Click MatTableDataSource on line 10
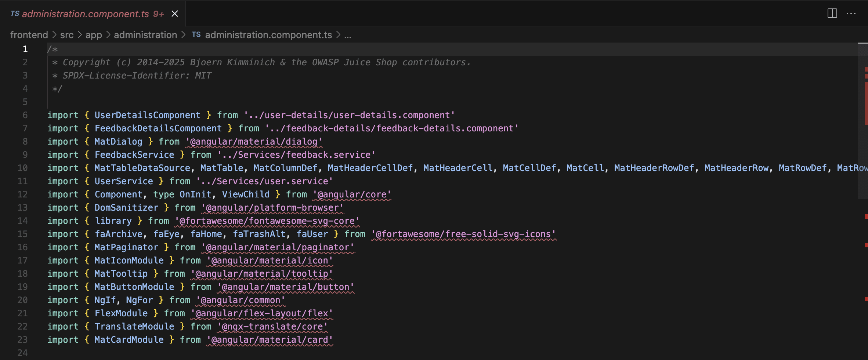This screenshot has width=868, height=360. (142, 168)
